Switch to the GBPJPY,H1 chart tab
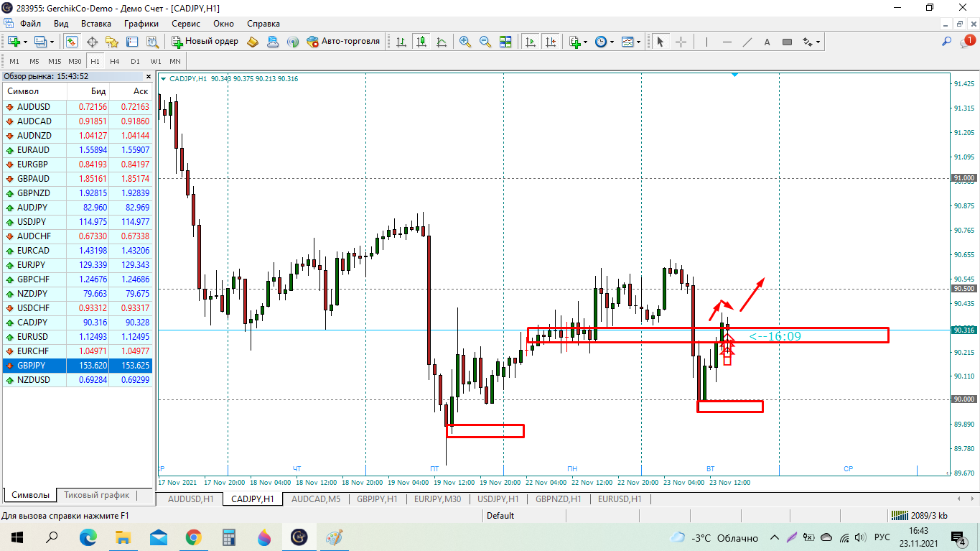The width and height of the screenshot is (980, 551). (x=377, y=499)
